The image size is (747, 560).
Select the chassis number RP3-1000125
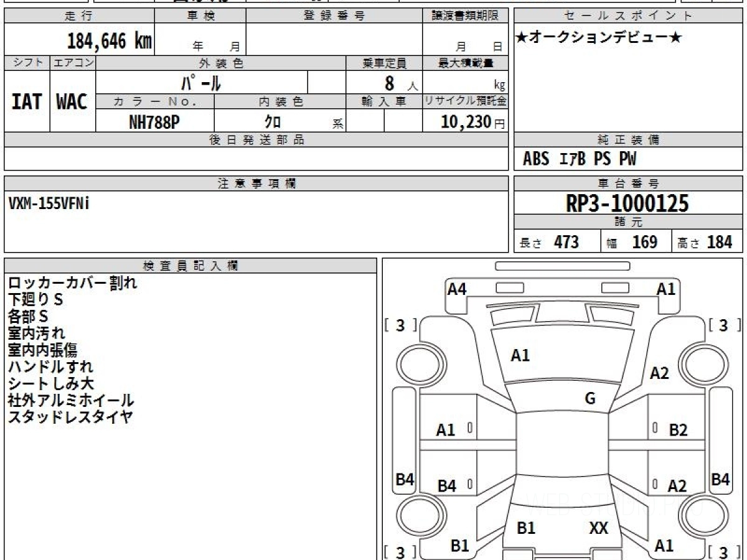(627, 203)
